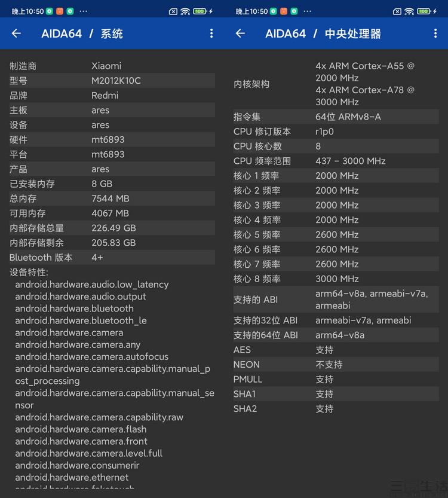448x498 pixels.
Task: Tap the AIDA64 / 中央处理器 title
Action: (x=323, y=33)
